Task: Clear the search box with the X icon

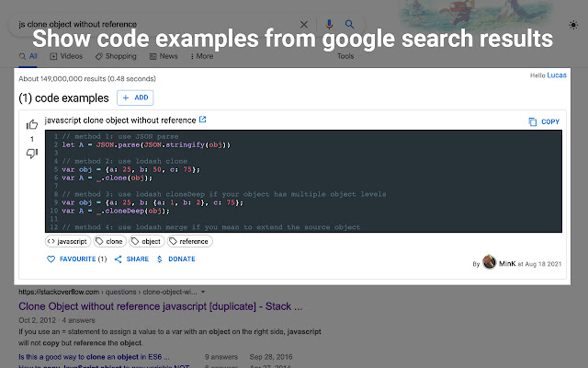Action: pyautogui.click(x=304, y=25)
